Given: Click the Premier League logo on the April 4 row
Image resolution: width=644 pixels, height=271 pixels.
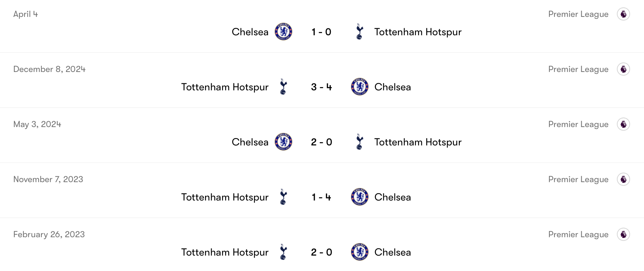Looking at the screenshot, I should click(623, 14).
